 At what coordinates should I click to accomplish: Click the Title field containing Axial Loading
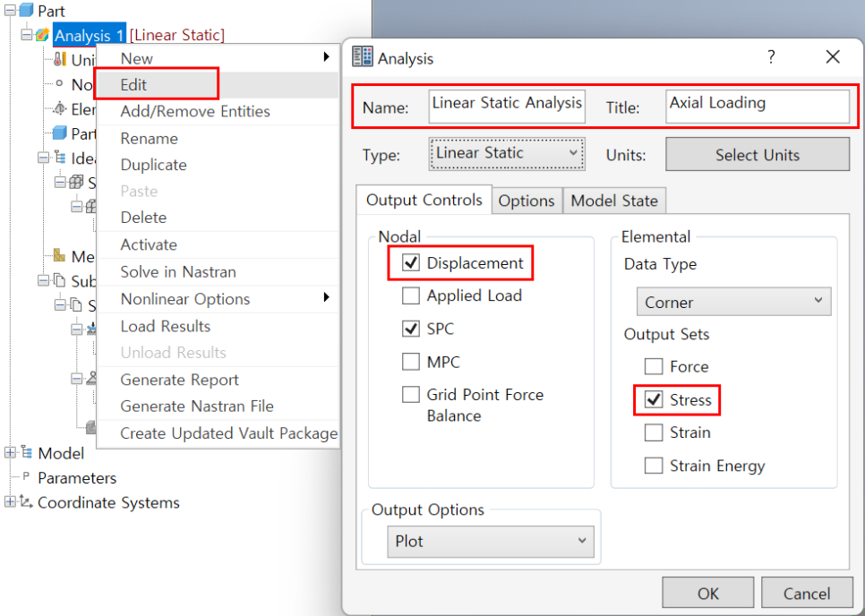[757, 106]
